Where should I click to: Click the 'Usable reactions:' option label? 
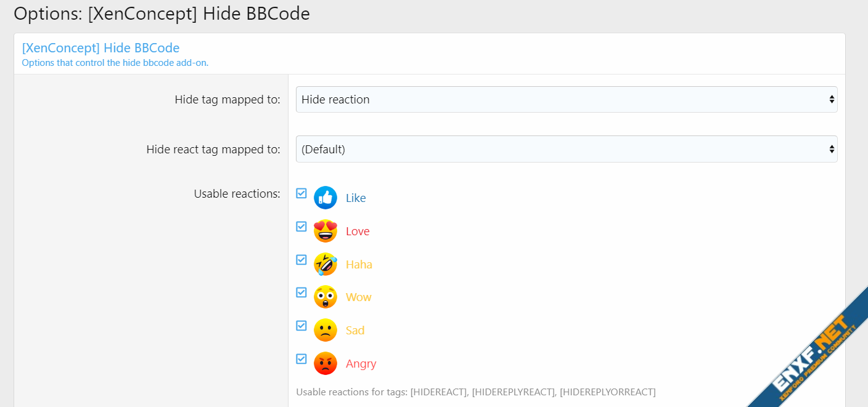237,194
